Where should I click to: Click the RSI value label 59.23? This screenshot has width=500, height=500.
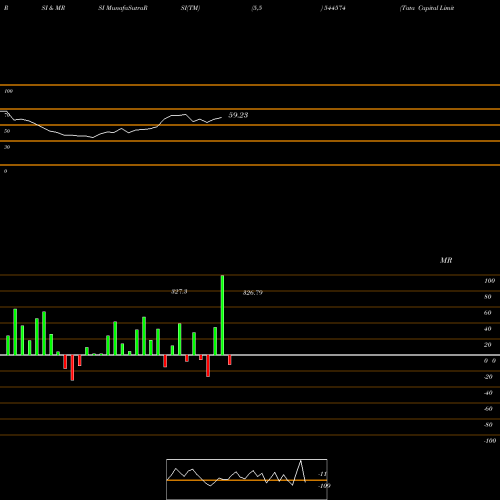tap(238, 115)
